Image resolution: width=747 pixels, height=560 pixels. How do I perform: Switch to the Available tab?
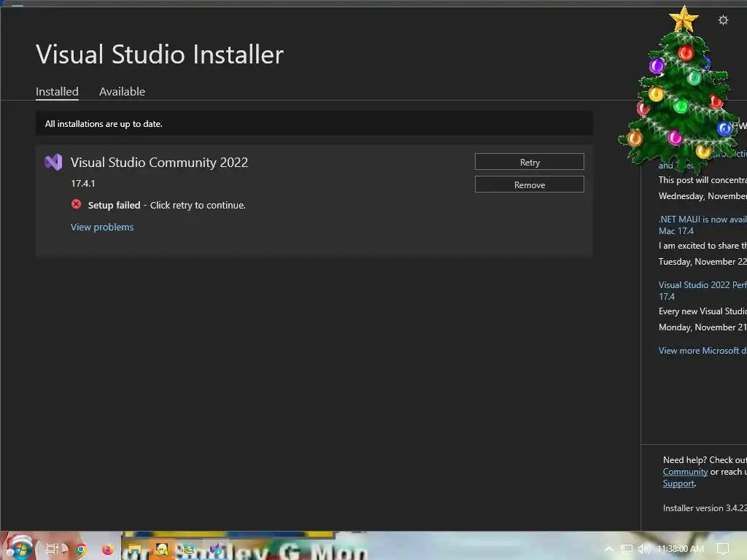pyautogui.click(x=122, y=91)
